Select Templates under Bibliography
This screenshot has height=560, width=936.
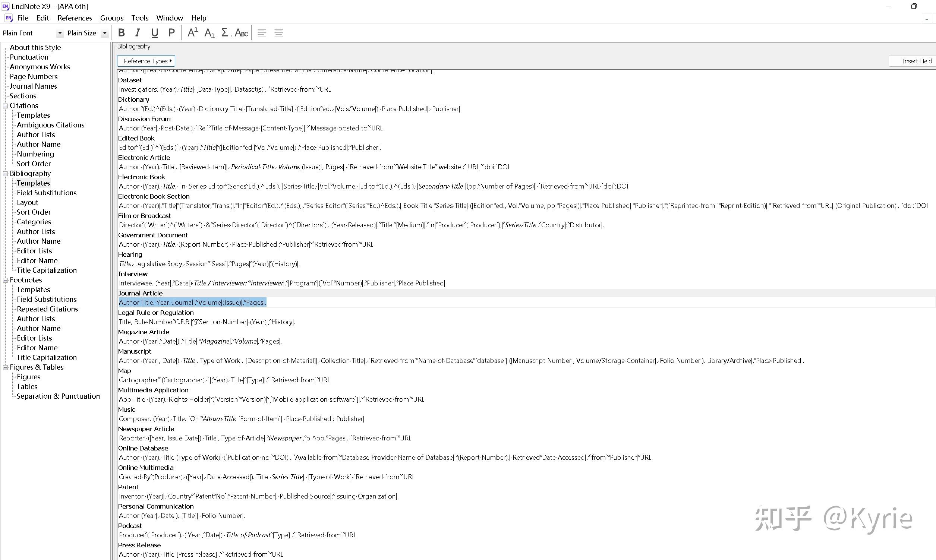pyautogui.click(x=33, y=183)
